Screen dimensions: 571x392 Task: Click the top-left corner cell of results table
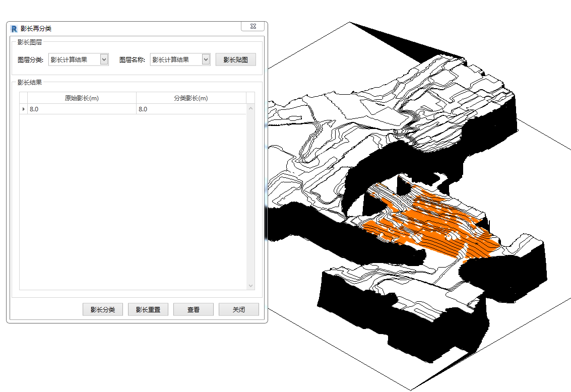23,98
